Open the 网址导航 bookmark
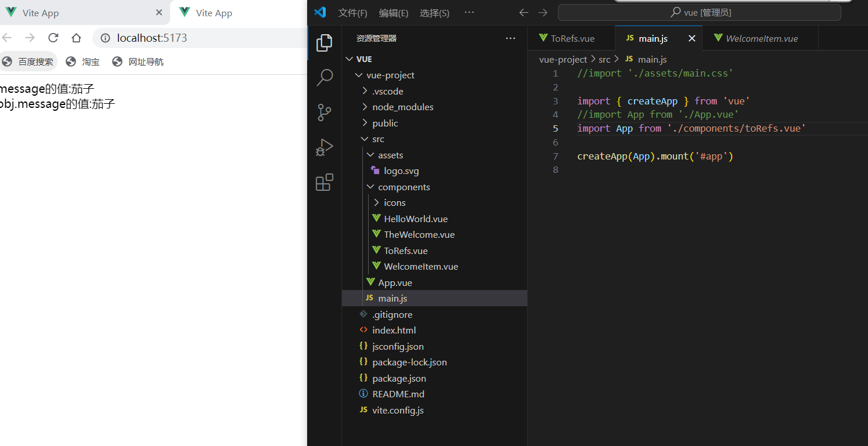The width and height of the screenshot is (868, 446). click(138, 61)
